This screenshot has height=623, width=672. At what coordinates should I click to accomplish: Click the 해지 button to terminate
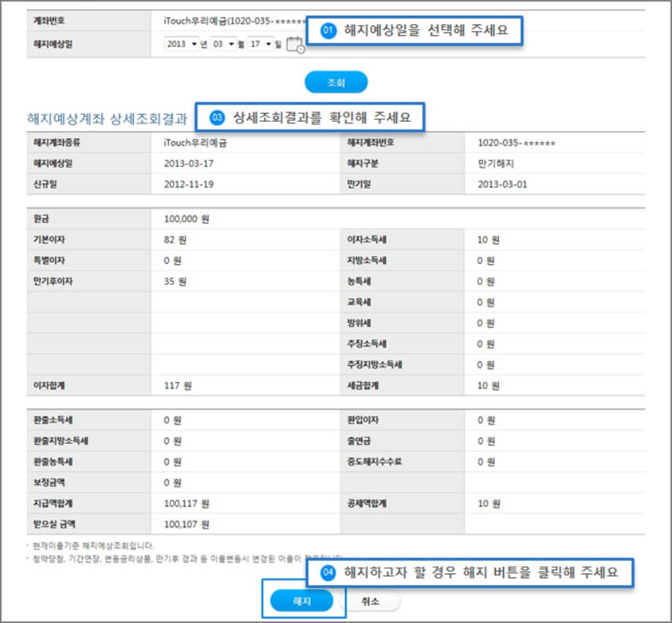coord(302,599)
